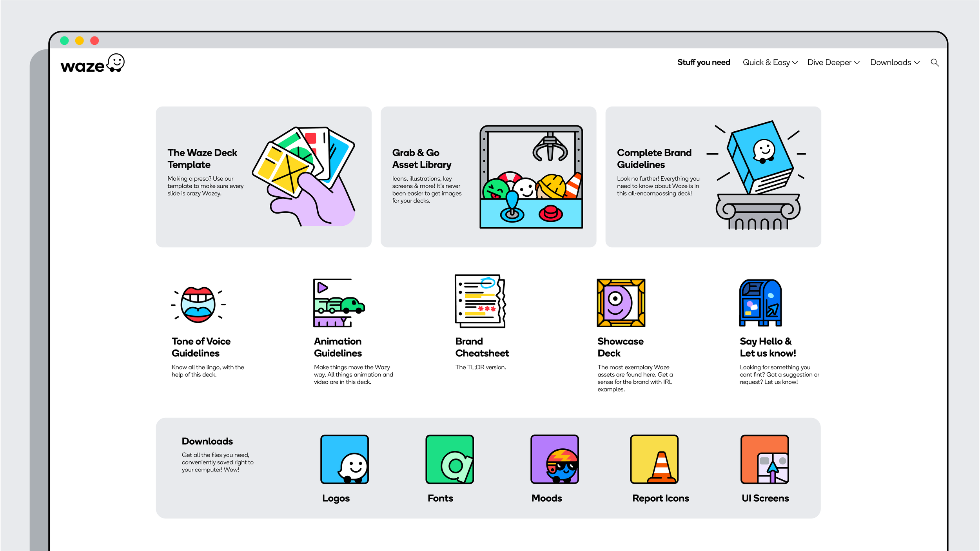This screenshot has width=980, height=551.
Task: Expand the Quick & Easy dropdown
Action: click(x=770, y=63)
